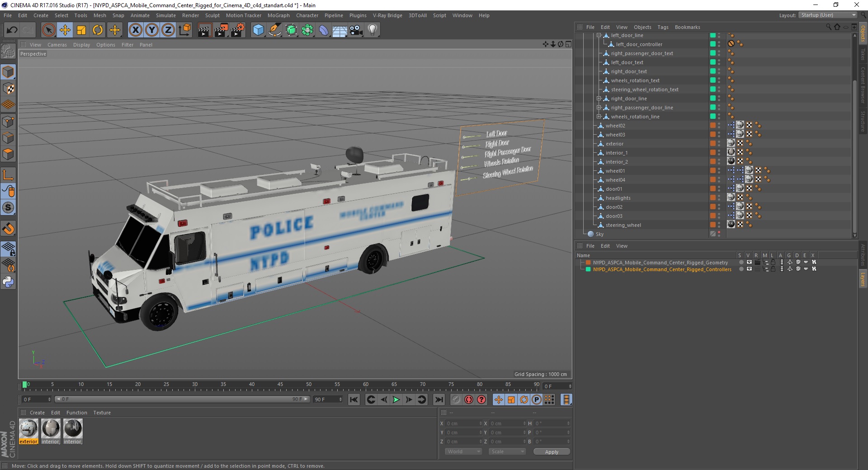The height and width of the screenshot is (470, 868).
Task: Activate the Rotate tool
Action: 98,30
